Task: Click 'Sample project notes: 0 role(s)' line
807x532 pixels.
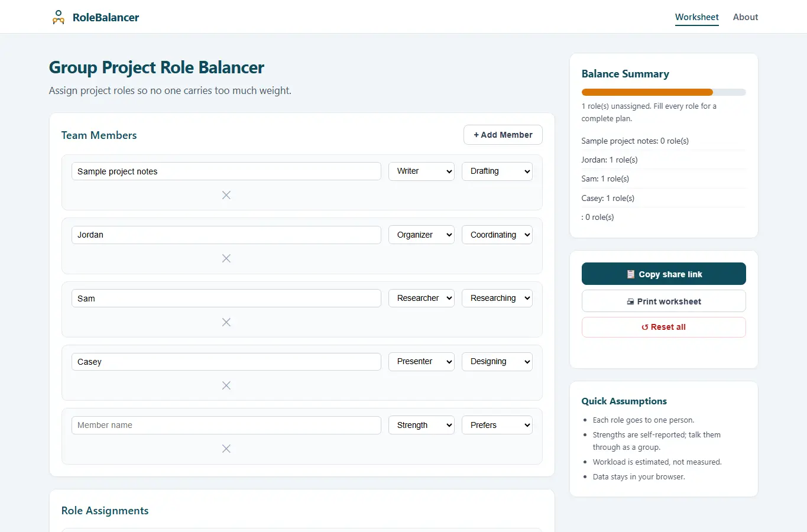Action: [635, 141]
